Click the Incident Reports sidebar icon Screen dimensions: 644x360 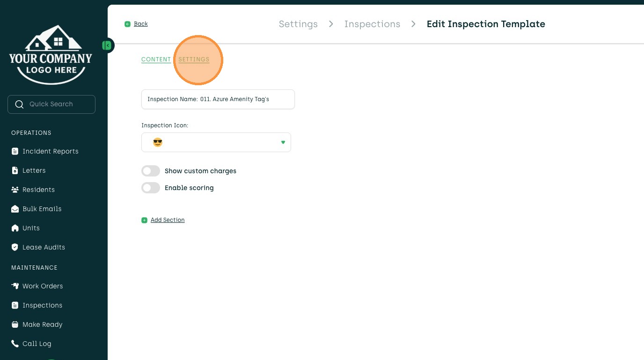tap(15, 151)
